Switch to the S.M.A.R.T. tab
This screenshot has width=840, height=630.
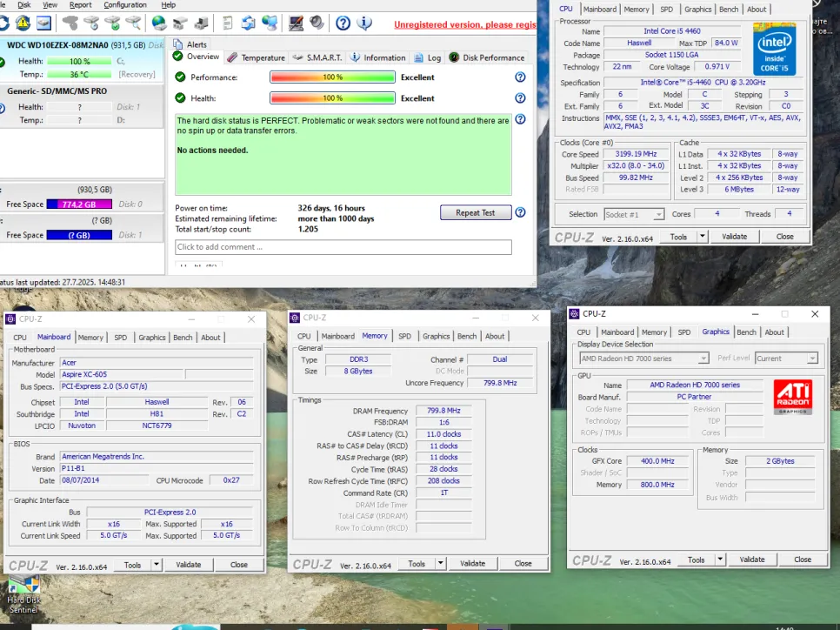click(x=317, y=57)
